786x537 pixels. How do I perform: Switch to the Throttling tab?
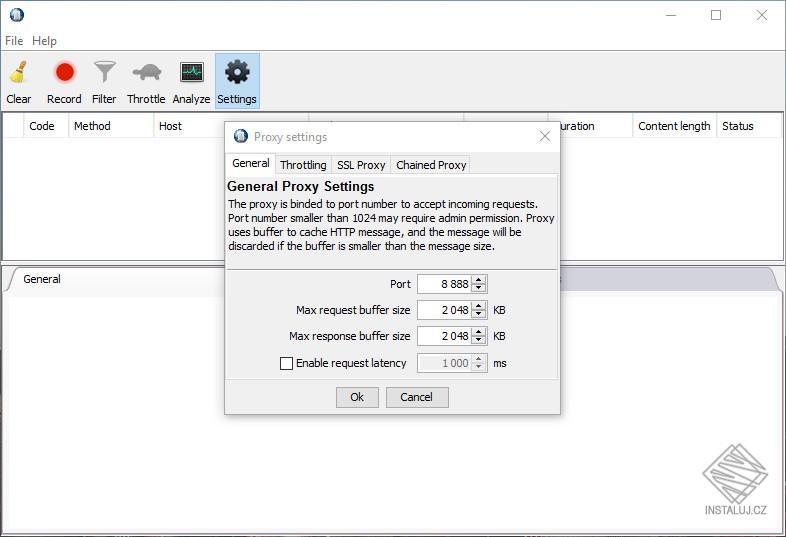point(303,165)
